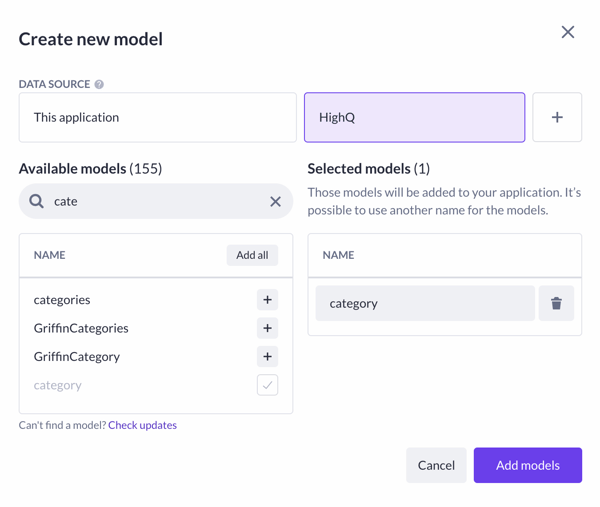The image size is (600, 507).
Task: Close the Create new model dialog
Action: (x=568, y=32)
